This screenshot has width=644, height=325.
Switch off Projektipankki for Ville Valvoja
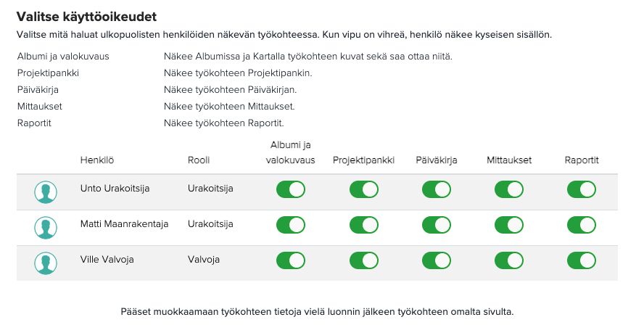coord(364,260)
